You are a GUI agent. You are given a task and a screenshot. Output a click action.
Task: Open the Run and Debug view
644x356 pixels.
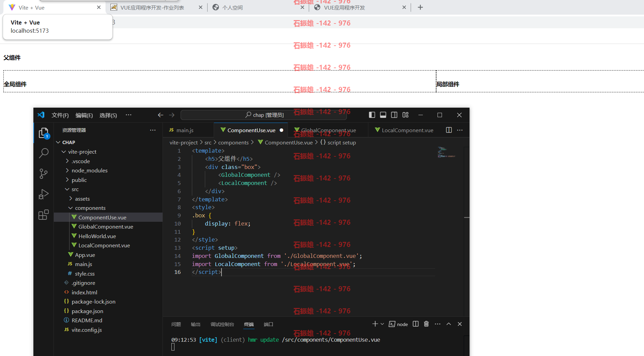[44, 194]
